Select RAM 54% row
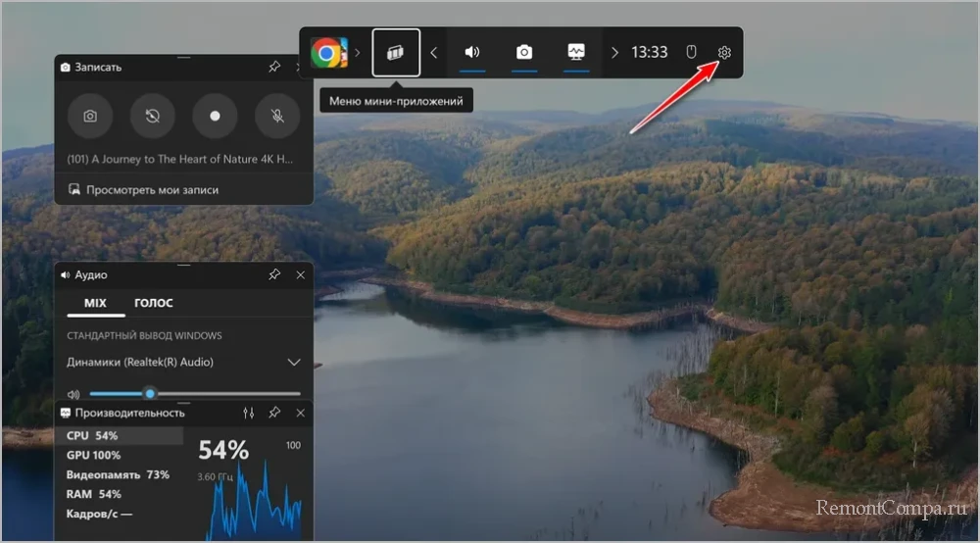 [x=119, y=494]
